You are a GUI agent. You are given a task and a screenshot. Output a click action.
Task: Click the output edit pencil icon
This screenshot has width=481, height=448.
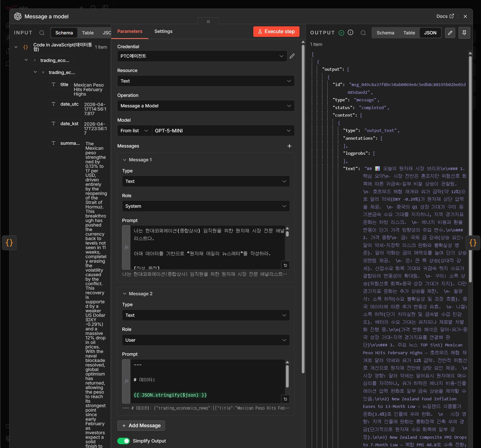[x=450, y=33]
